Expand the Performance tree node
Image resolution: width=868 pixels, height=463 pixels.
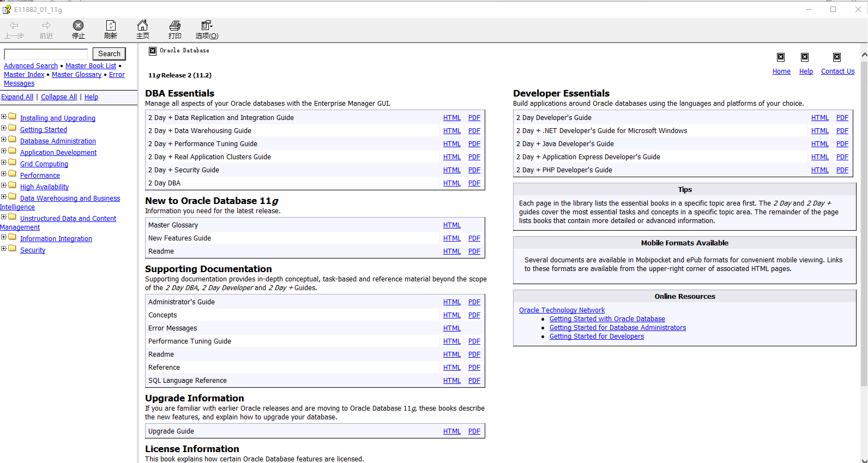click(x=3, y=174)
